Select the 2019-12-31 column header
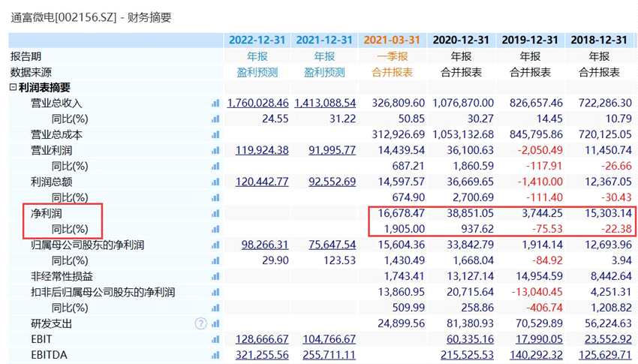The height and width of the screenshot is (364, 638). point(530,40)
